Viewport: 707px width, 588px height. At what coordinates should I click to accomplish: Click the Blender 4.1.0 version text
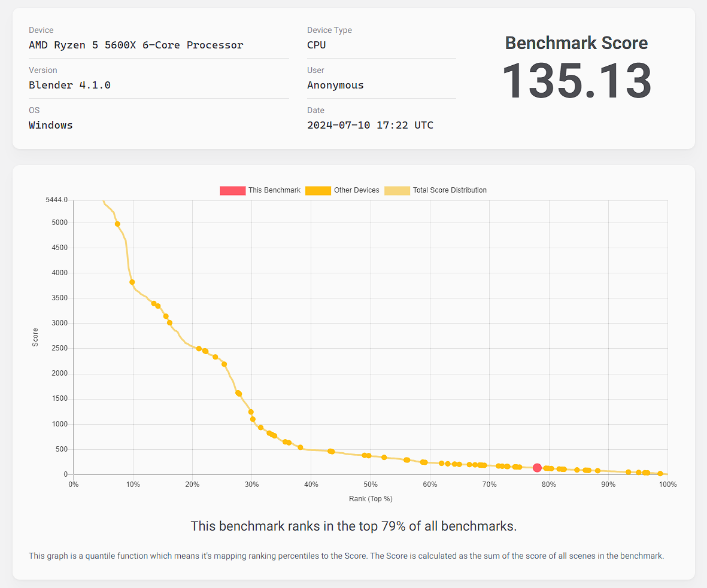tap(69, 85)
